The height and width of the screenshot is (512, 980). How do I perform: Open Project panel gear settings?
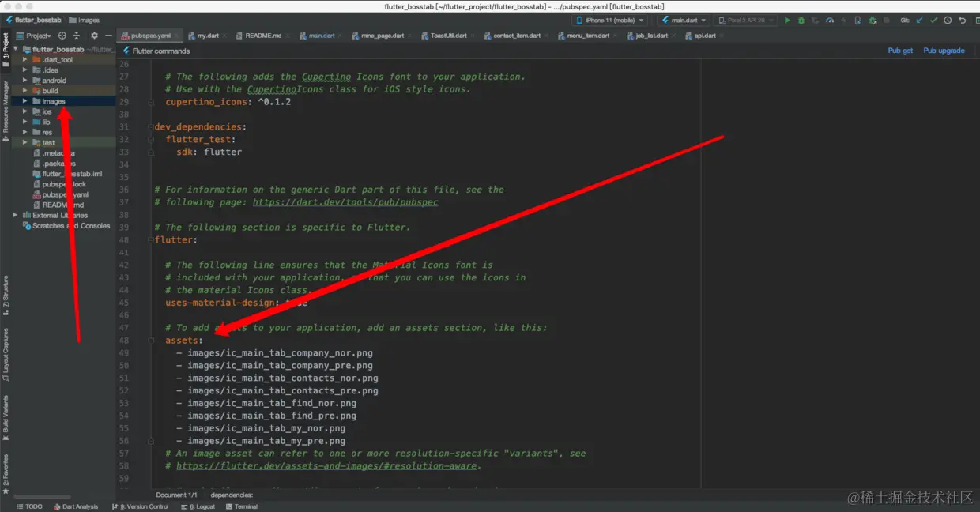[x=94, y=36]
